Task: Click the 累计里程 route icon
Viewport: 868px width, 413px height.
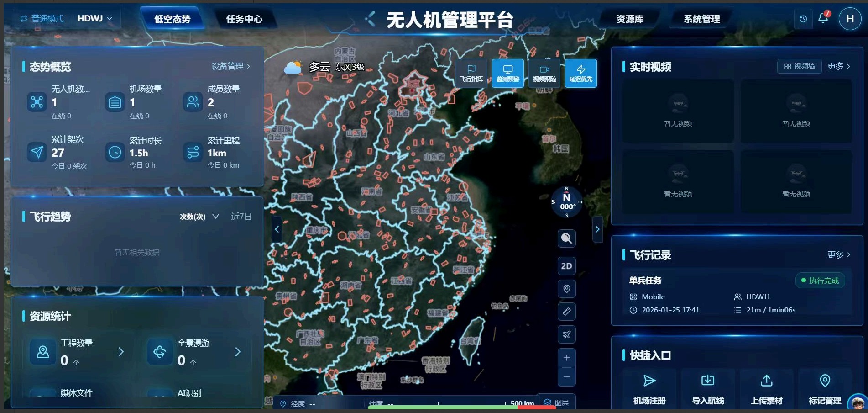Action: [x=193, y=152]
